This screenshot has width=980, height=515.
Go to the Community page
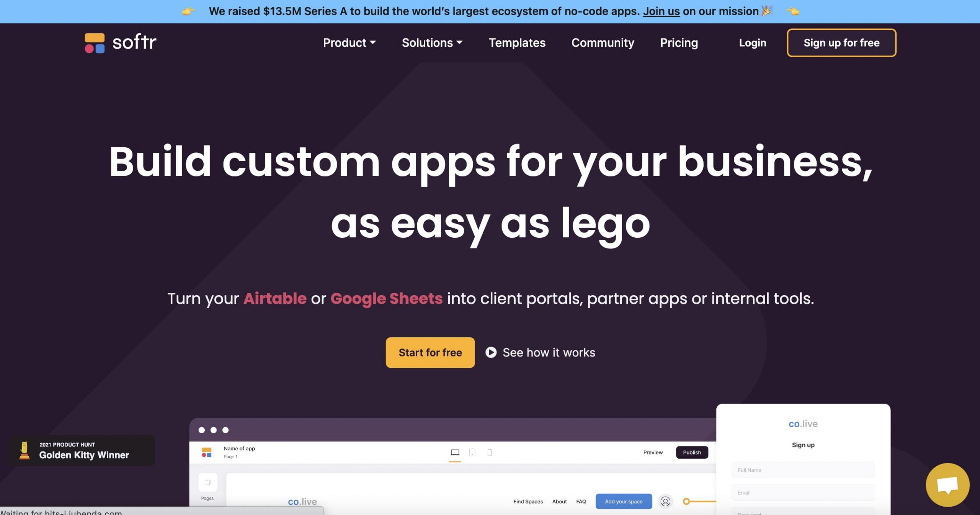click(x=603, y=43)
